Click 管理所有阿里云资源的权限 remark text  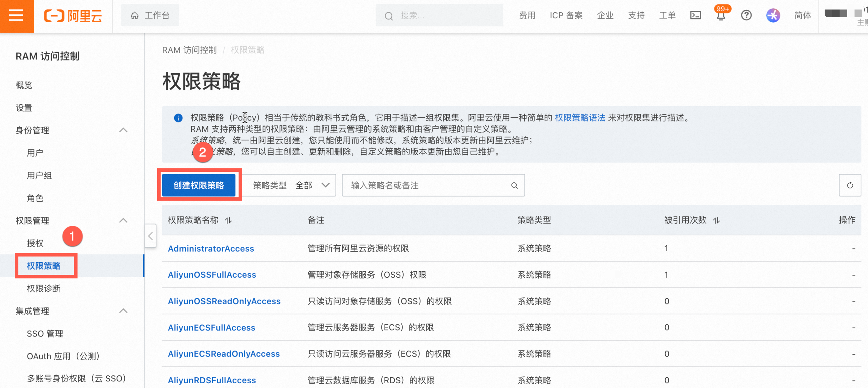click(x=358, y=249)
